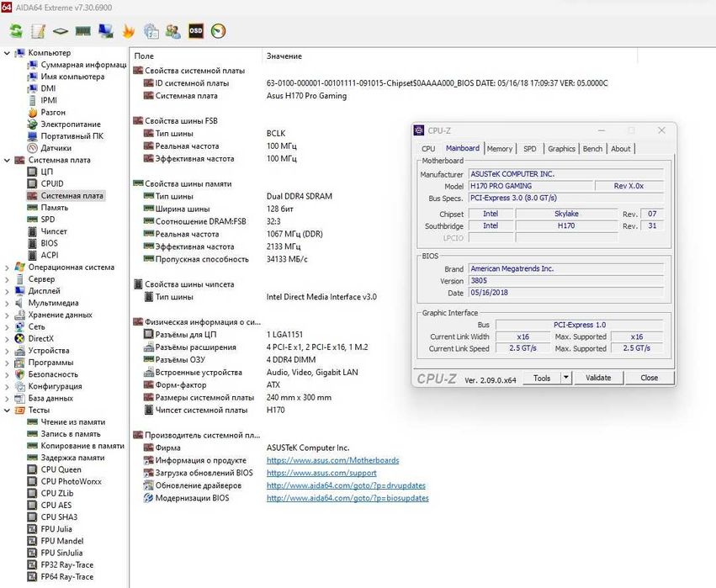
Task: Expand the Мультимедиа tree node
Action: 7,303
